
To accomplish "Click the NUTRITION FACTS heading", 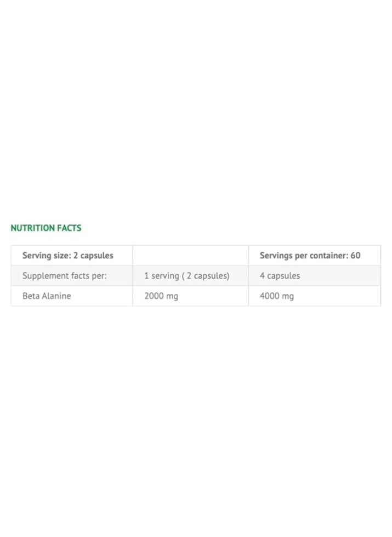I will click(x=46, y=228).
